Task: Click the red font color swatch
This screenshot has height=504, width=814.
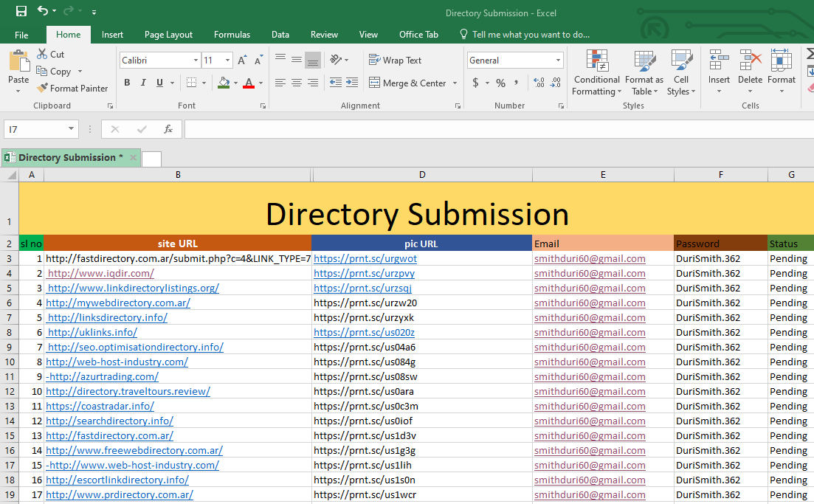Action: coord(249,83)
